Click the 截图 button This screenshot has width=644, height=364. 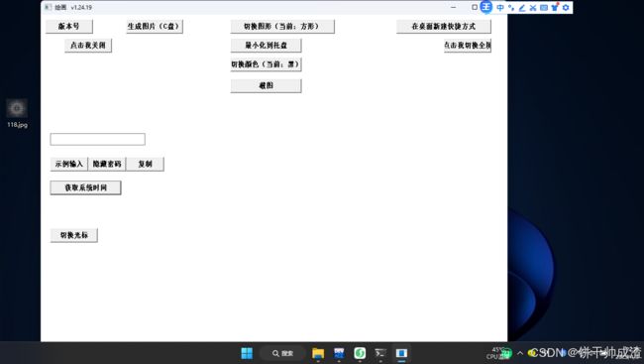[266, 85]
